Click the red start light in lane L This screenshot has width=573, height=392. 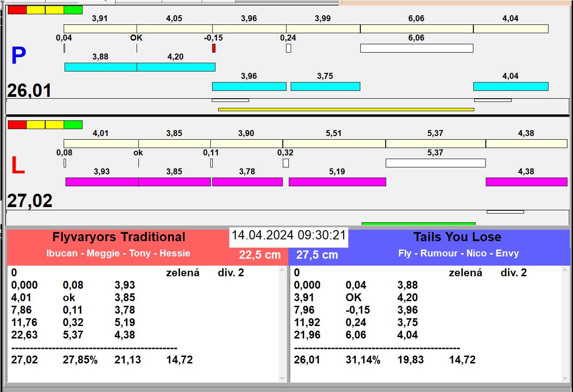17,125
